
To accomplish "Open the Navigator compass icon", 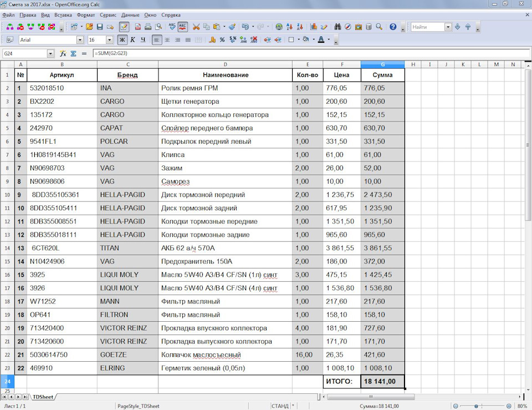I will tap(348, 27).
